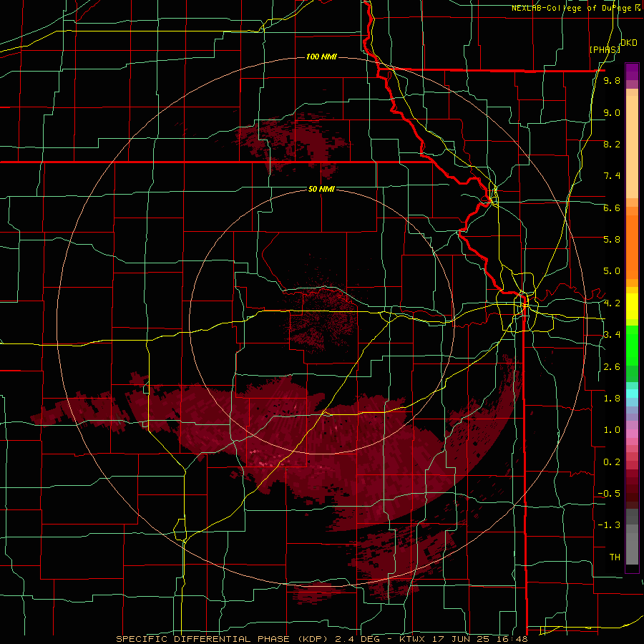The width and height of the screenshot is (644, 644).
Task: Select the -1.3 scale value
Action: tap(609, 525)
